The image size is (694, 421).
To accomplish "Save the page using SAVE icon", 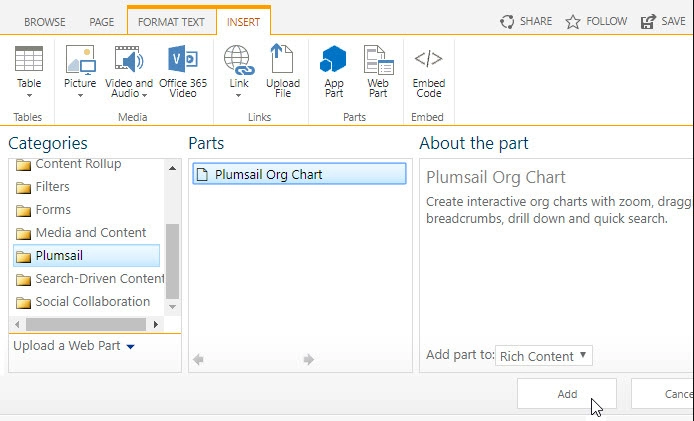I will tap(648, 22).
